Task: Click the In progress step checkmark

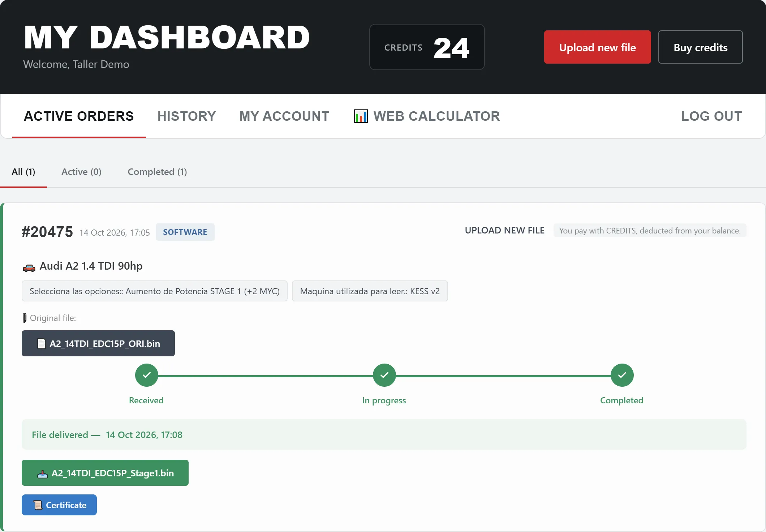Action: pyautogui.click(x=384, y=375)
